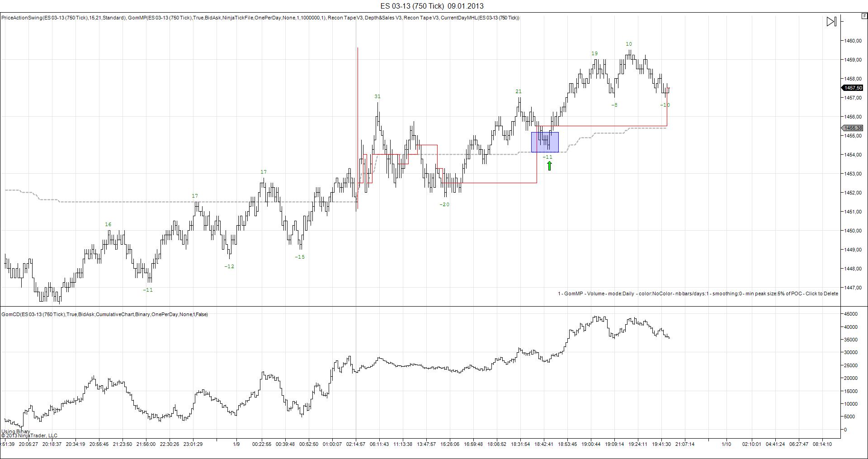Click the '1460,00' price axis label
868x459 pixels.
tap(853, 41)
